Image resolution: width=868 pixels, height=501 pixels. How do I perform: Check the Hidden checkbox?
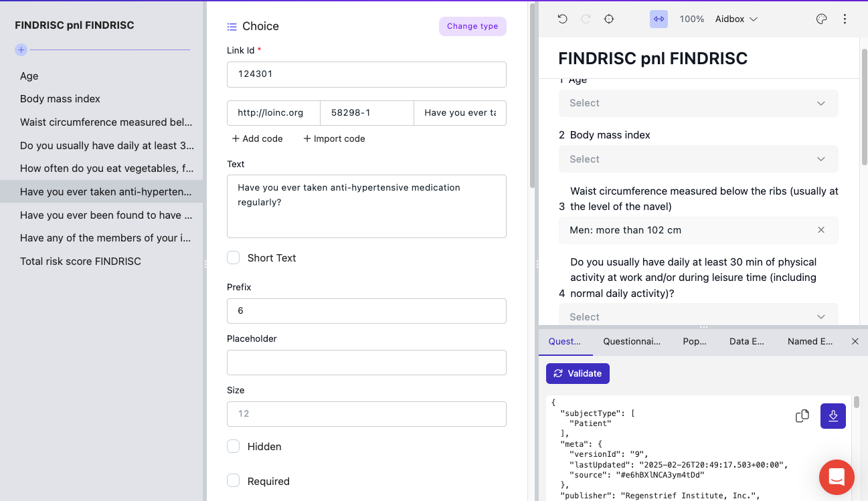pos(234,446)
